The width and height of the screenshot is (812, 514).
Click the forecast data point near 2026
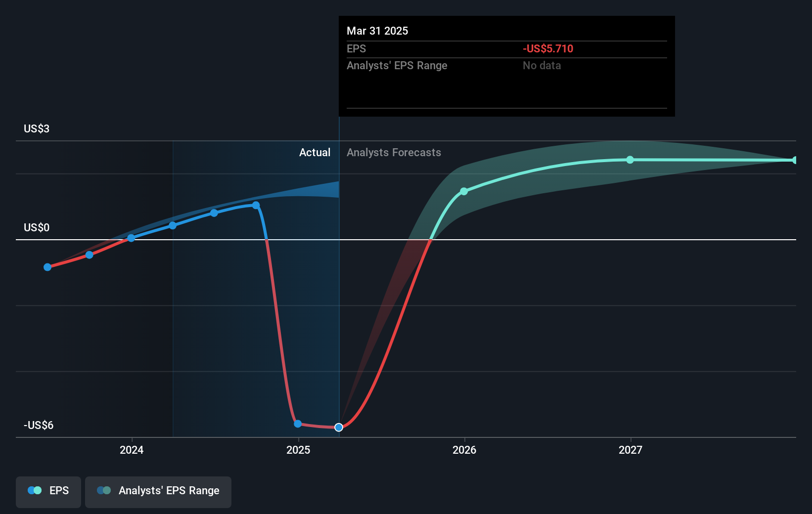pyautogui.click(x=464, y=191)
